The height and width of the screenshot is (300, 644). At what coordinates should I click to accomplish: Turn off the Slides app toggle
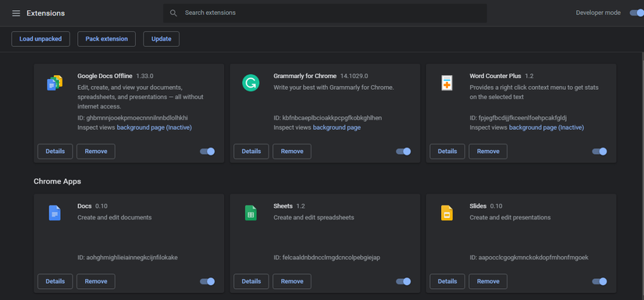(600, 281)
